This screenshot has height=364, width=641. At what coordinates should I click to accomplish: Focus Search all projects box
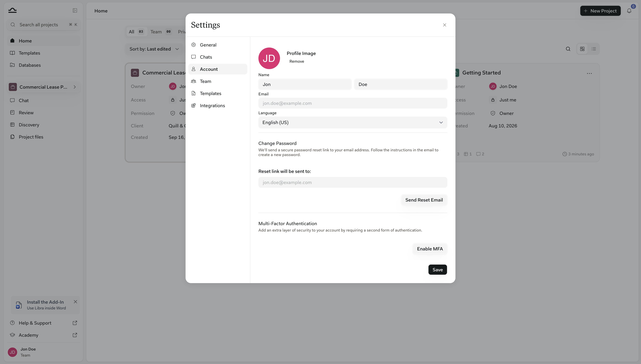tap(44, 25)
